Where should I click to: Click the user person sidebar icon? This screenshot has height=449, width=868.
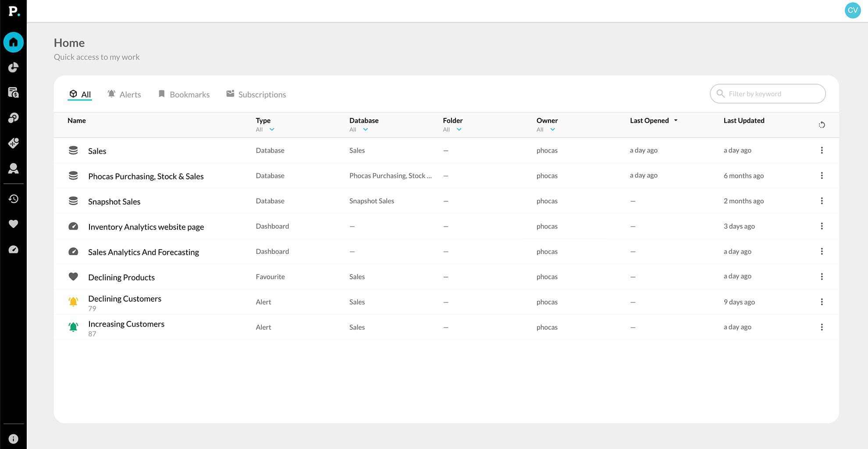[13, 169]
